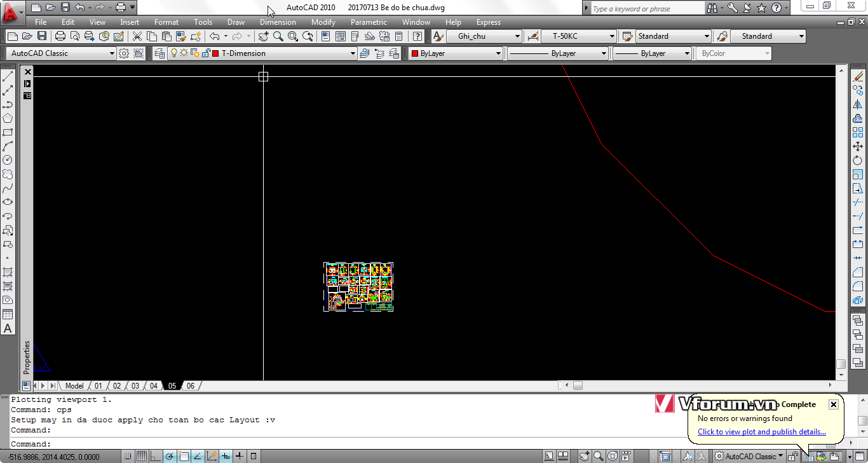
Task: Select the Line tool in Draw toolbar
Action: coord(8,76)
